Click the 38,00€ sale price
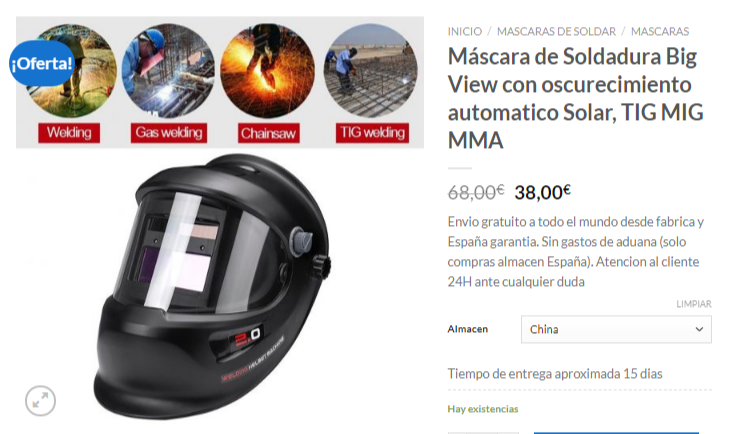Screen dimensions: 750x434 542,192
